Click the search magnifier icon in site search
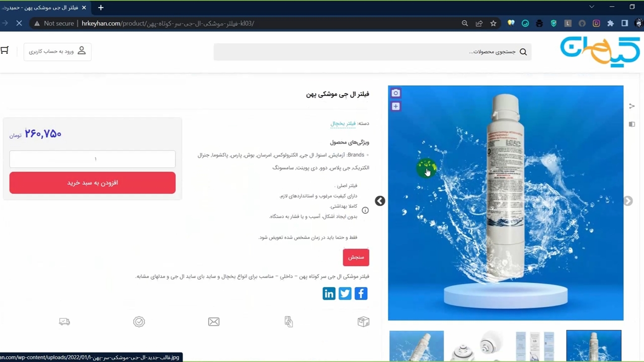 (523, 52)
